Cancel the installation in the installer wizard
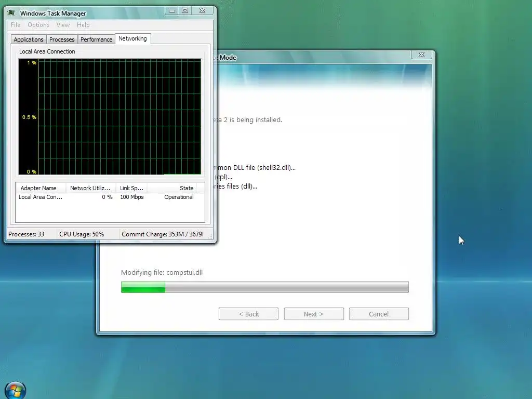The width and height of the screenshot is (532, 399). point(379,314)
